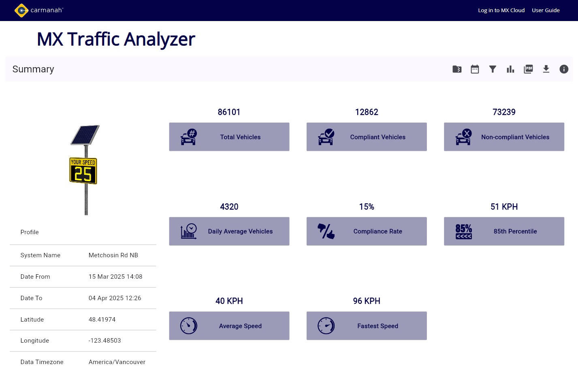Click the -123.48503 longitude value
This screenshot has width=578, height=392.
click(x=105, y=341)
